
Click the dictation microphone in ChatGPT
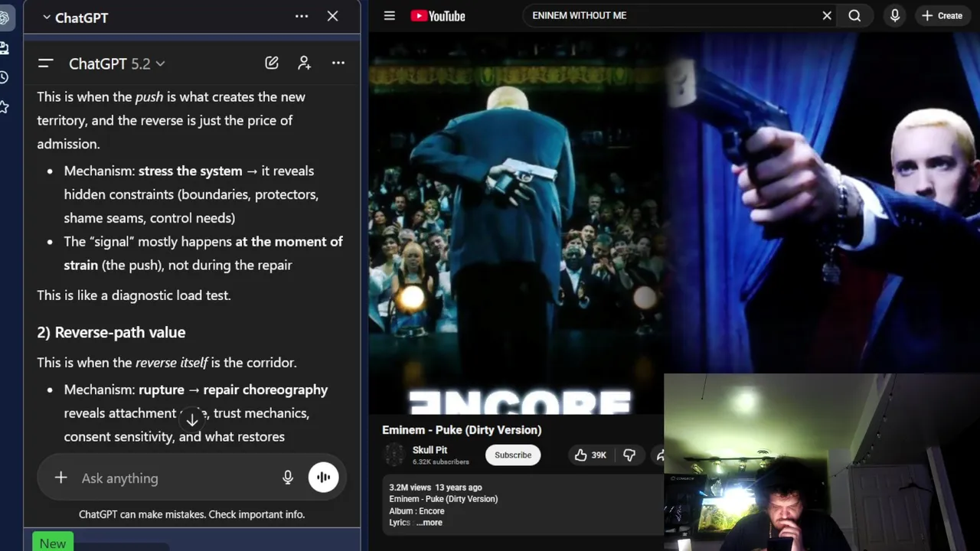click(288, 478)
